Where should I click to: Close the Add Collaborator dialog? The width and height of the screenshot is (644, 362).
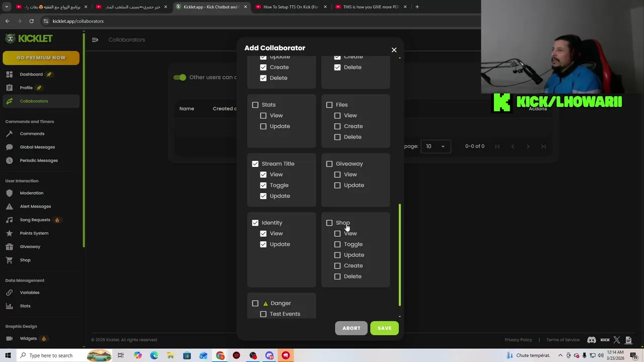click(x=394, y=50)
